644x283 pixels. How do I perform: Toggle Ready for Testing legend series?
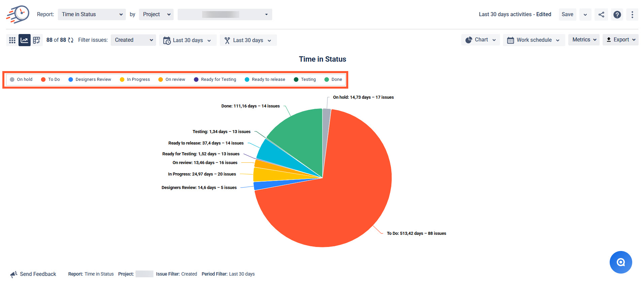click(215, 80)
